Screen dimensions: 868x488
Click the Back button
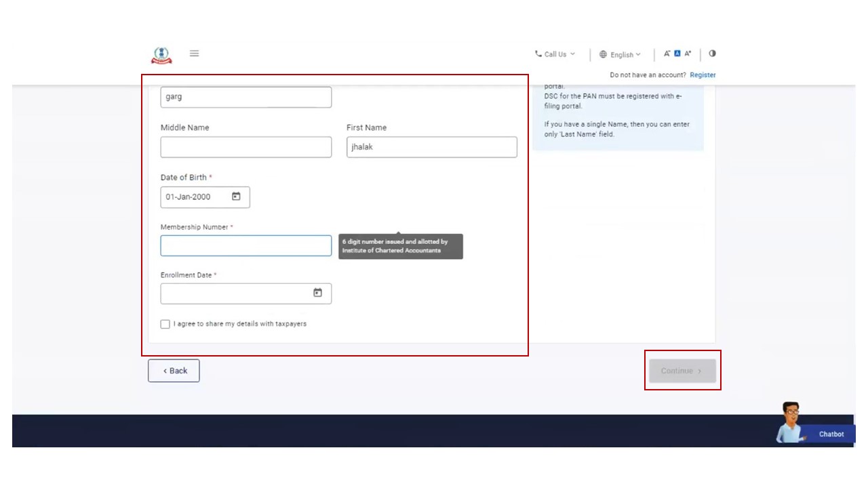click(x=174, y=371)
